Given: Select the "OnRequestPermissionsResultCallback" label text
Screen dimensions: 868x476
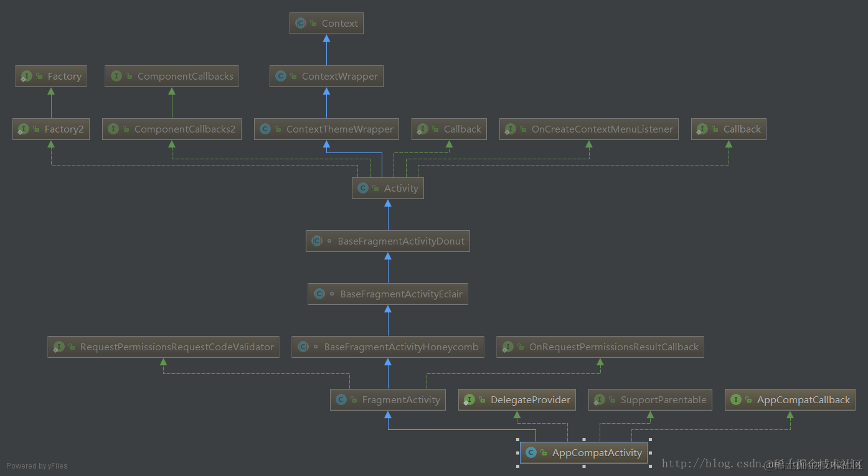Looking at the screenshot, I should click(x=614, y=347).
